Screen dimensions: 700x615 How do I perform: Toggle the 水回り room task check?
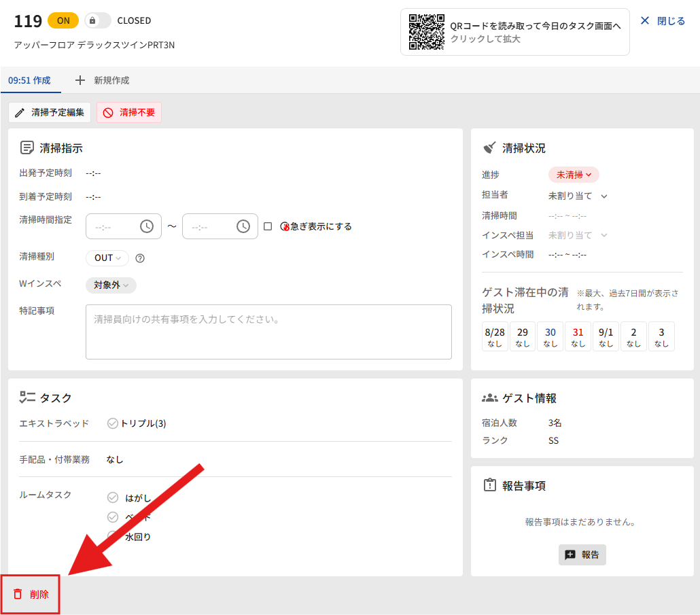113,535
